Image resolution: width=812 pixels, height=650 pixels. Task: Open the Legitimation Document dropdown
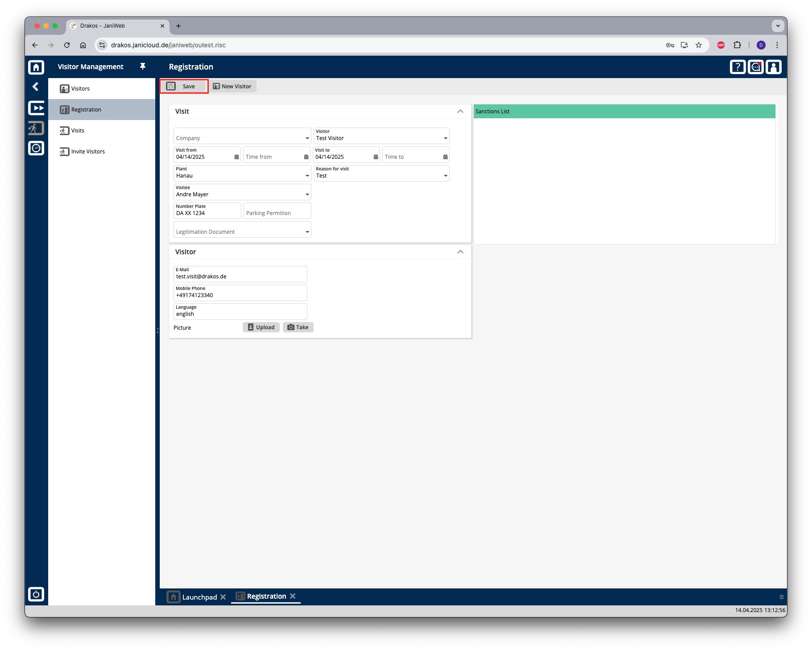click(307, 232)
